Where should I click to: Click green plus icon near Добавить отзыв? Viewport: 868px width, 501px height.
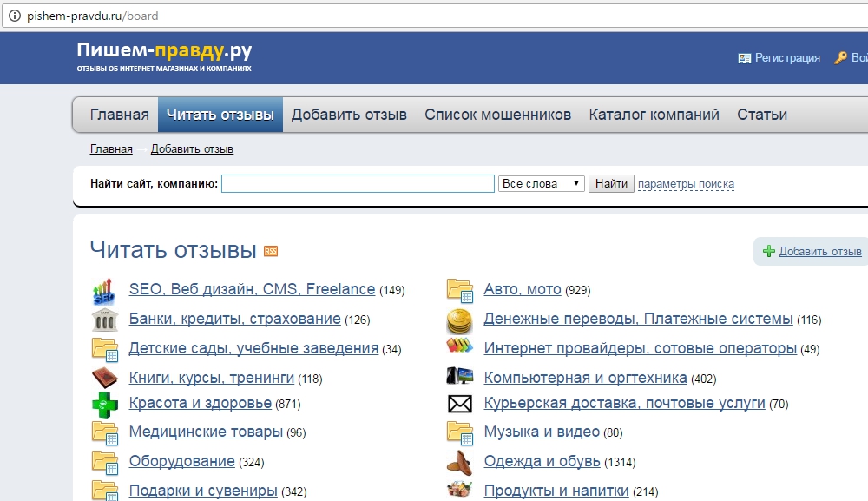tap(769, 251)
